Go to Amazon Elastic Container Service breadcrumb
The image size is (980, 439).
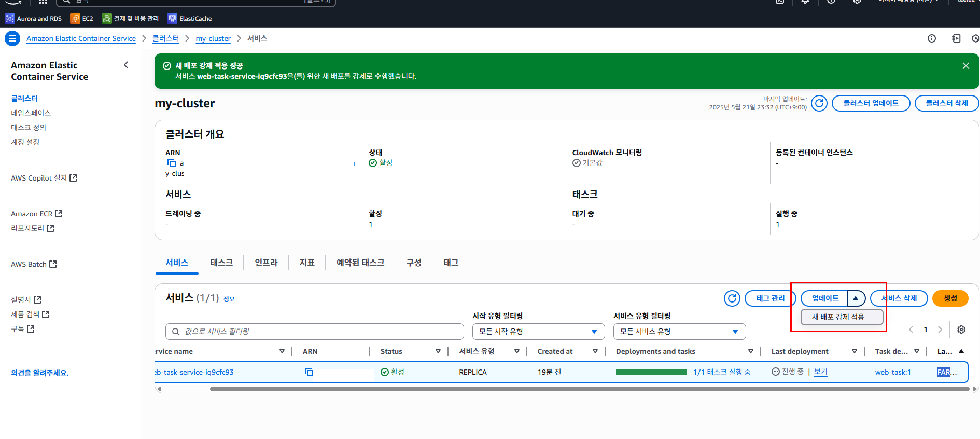(x=81, y=38)
